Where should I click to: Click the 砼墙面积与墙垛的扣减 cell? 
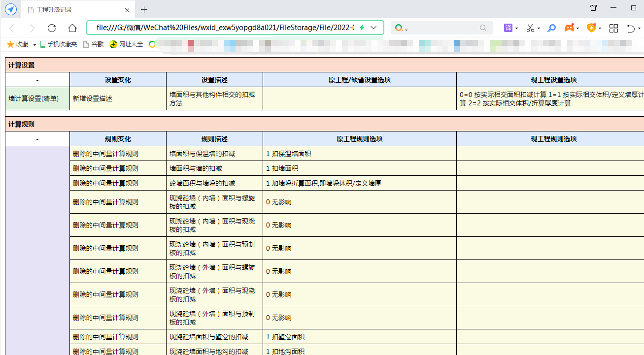(214, 183)
